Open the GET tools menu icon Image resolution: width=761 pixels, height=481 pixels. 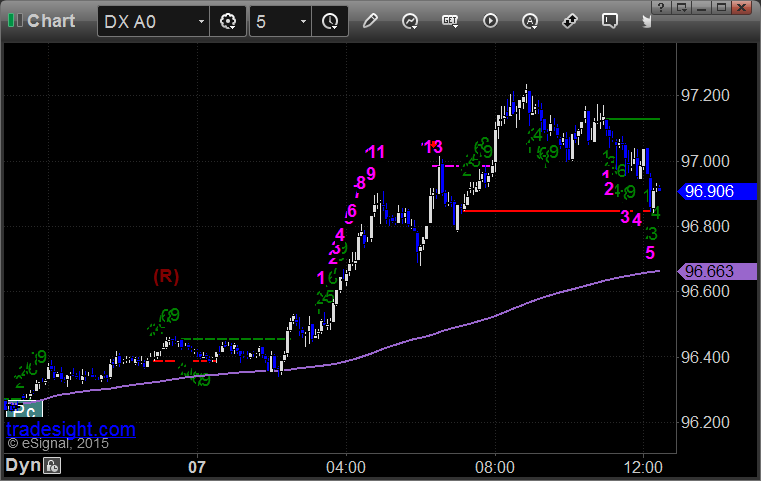(450, 21)
